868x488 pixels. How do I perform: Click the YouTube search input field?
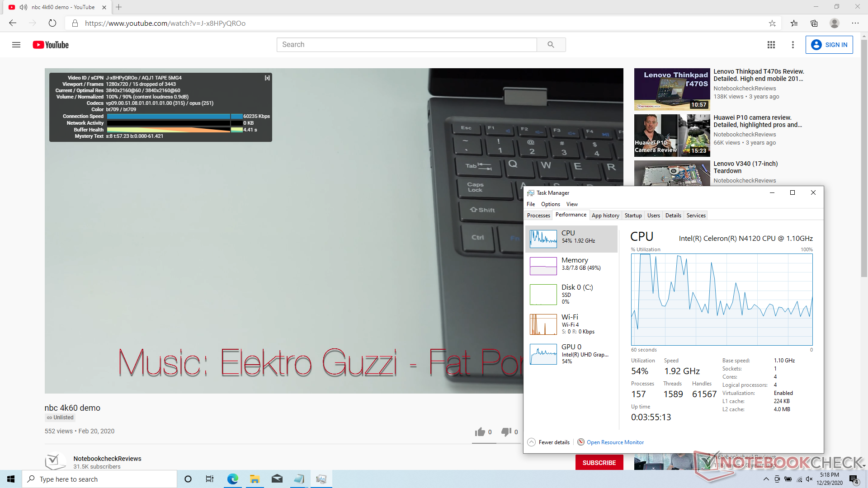coord(406,45)
